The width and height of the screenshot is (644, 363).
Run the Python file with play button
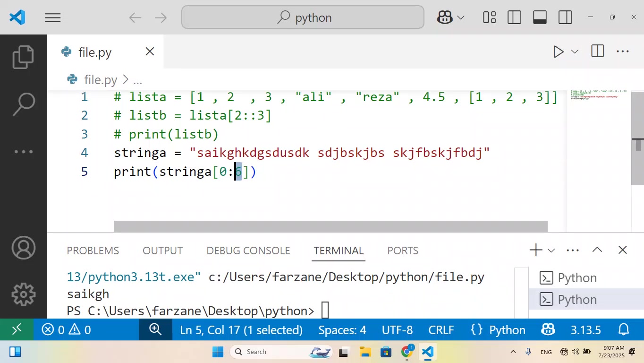(x=559, y=52)
